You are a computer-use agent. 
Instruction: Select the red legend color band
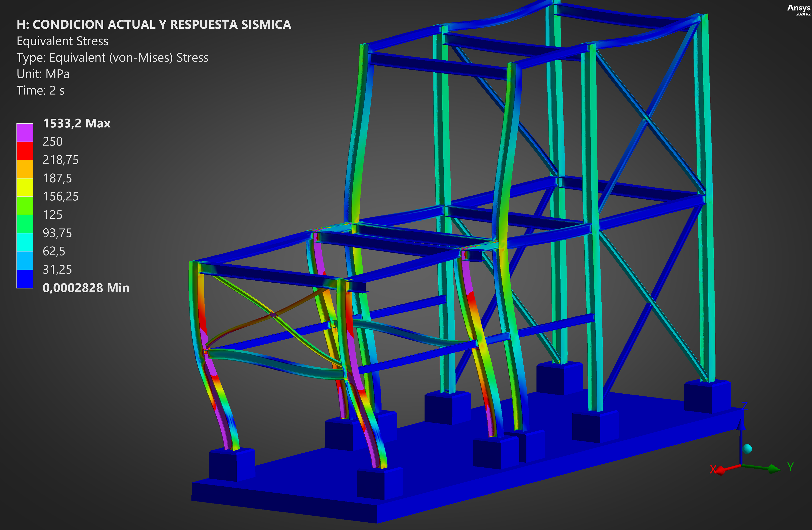point(25,151)
